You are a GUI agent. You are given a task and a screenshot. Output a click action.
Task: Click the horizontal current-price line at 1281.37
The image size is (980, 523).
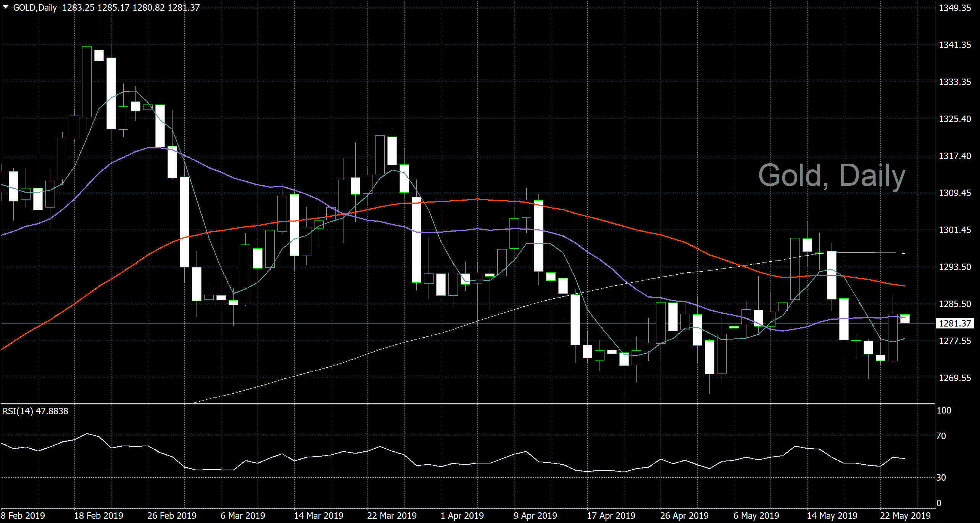[467, 323]
